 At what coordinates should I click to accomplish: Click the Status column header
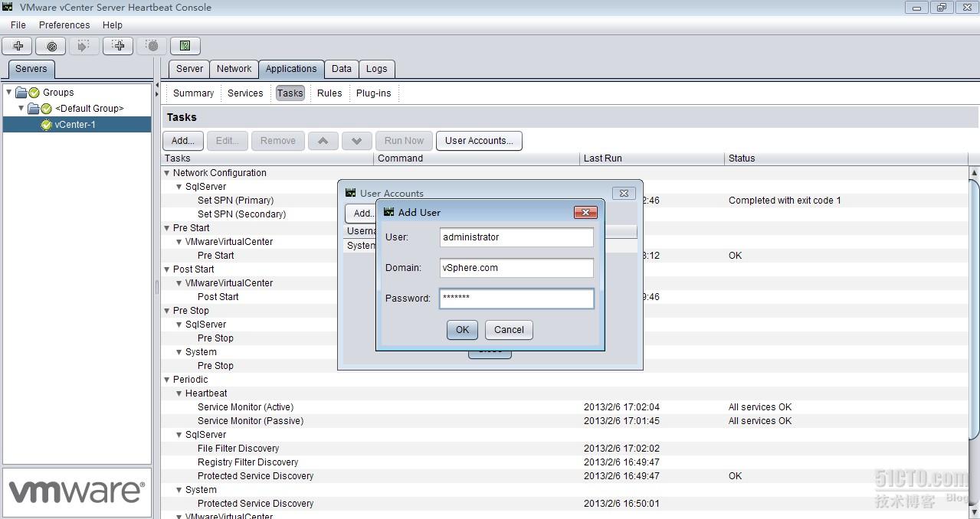tap(846, 158)
